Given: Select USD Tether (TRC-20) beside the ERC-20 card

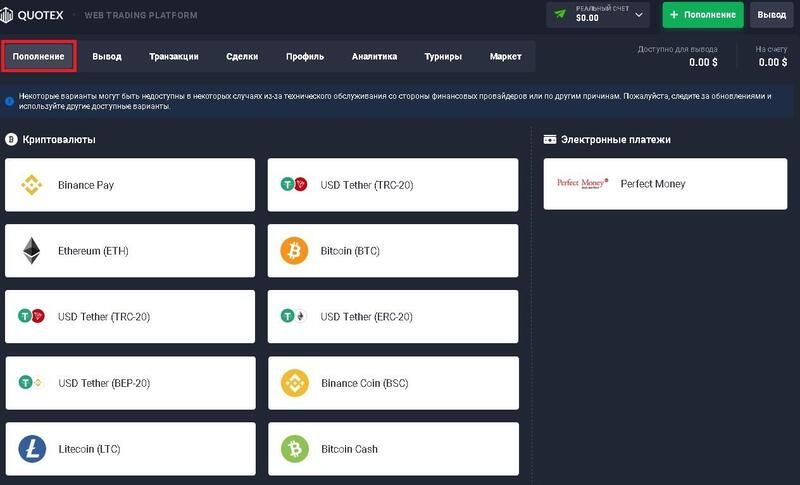Looking at the screenshot, I should click(130, 316).
